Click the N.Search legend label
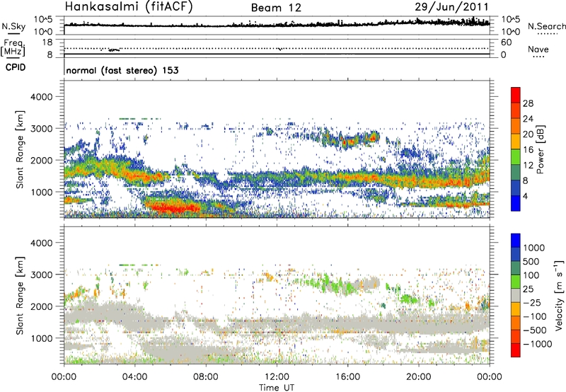This screenshot has height=392, width=566. tap(546, 26)
